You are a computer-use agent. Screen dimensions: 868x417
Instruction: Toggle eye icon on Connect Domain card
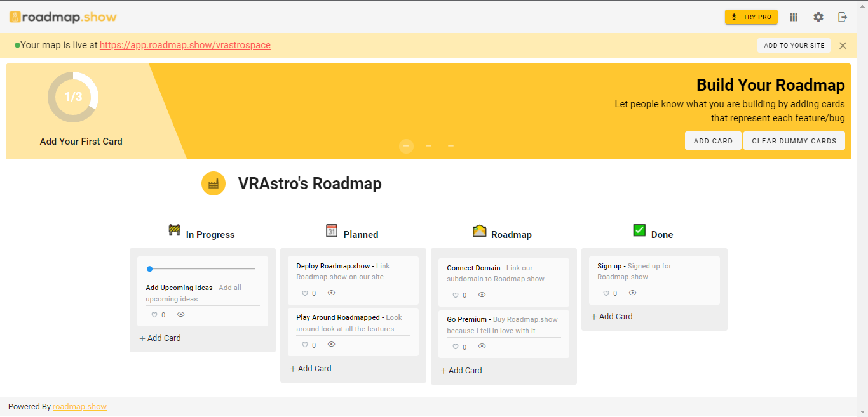pos(482,295)
